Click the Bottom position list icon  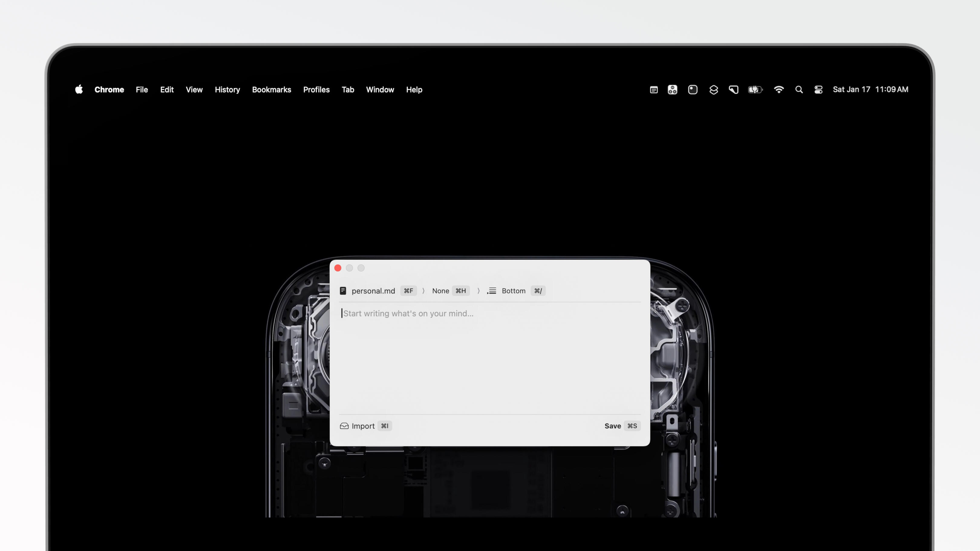[x=492, y=291]
